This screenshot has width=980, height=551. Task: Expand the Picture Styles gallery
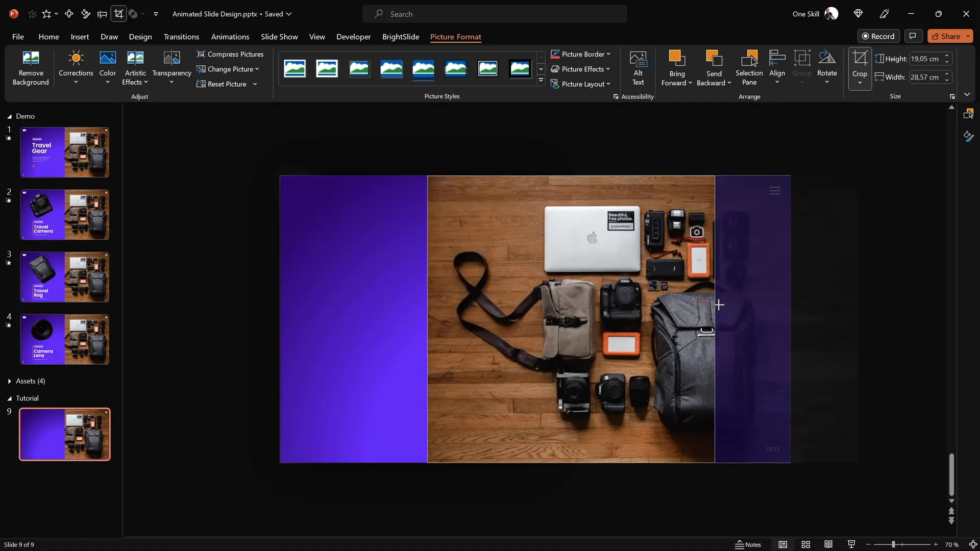(x=541, y=80)
